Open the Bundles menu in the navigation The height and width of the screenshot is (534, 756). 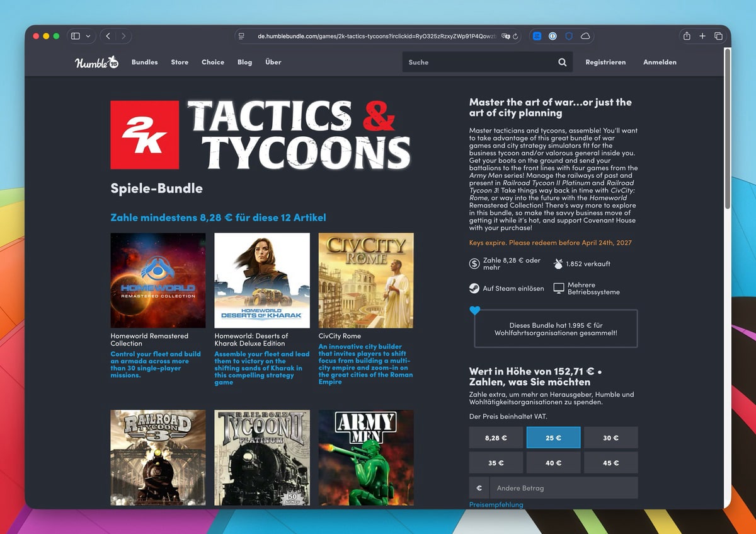(144, 62)
